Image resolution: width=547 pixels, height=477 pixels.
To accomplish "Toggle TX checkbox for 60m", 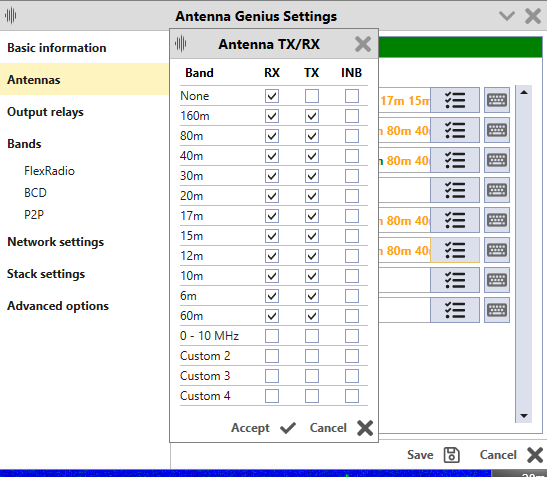I will pos(312,316).
